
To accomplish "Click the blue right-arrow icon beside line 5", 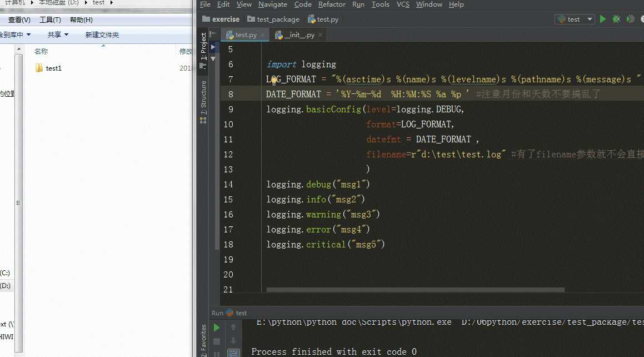I will pyautogui.click(x=213, y=47).
